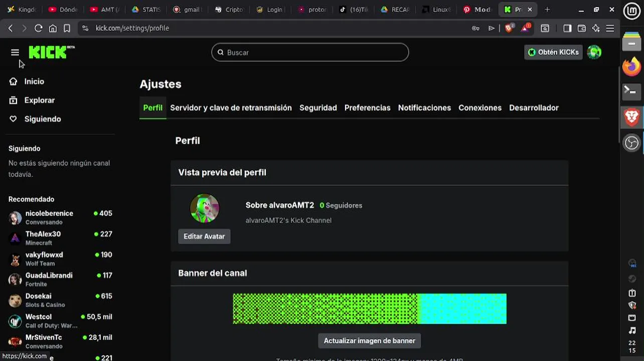644x361 pixels.
Task: Open Leo AI sparkle icon
Action: pyautogui.click(x=596, y=28)
